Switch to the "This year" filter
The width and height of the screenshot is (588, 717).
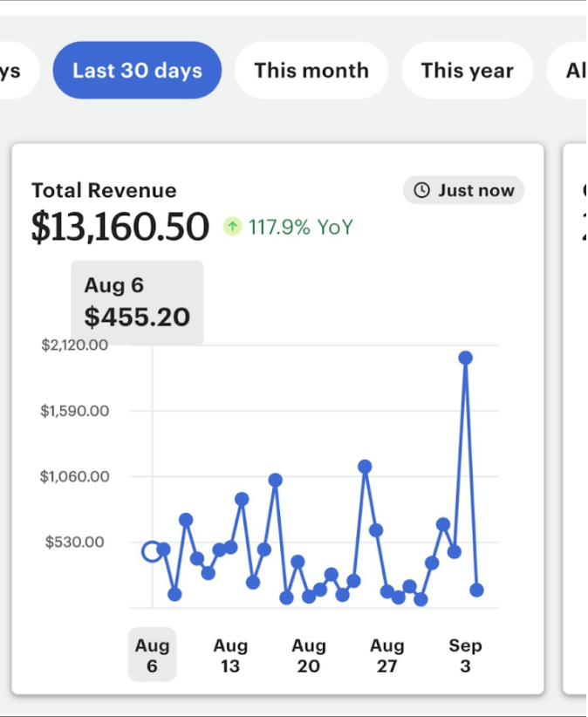pyautogui.click(x=467, y=70)
